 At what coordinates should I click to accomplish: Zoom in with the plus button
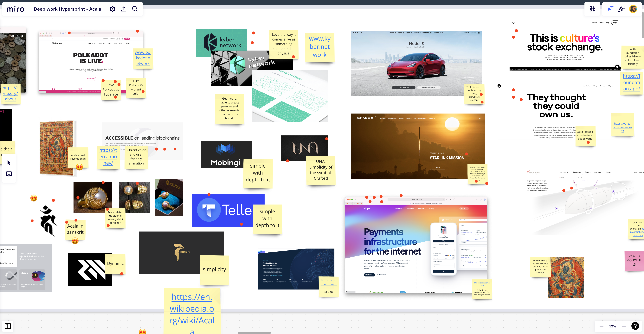tap(624, 326)
